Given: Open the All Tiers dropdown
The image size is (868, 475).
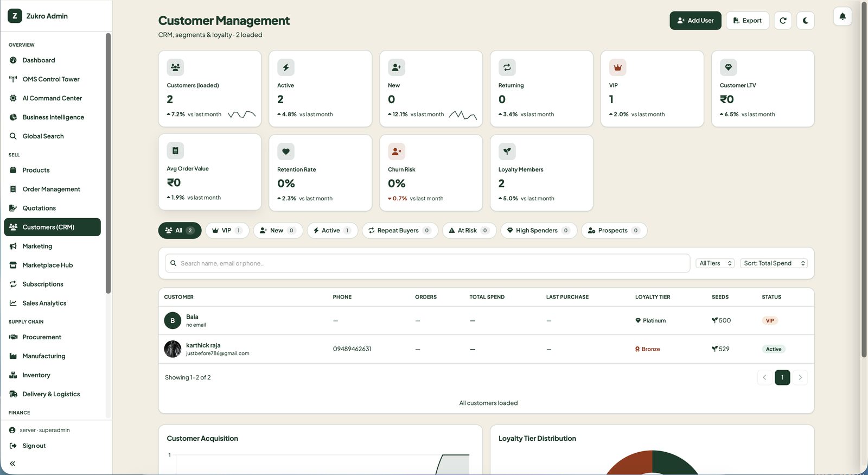Looking at the screenshot, I should pyautogui.click(x=715, y=263).
